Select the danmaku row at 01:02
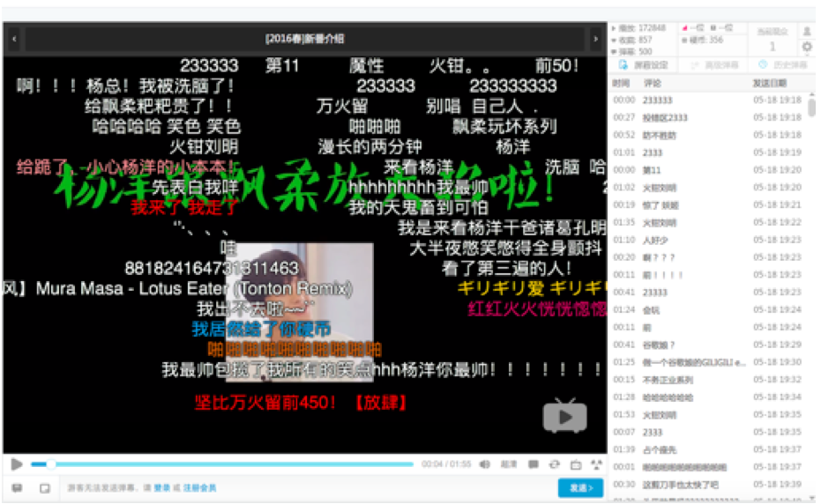This screenshot has width=821, height=504. click(x=708, y=188)
